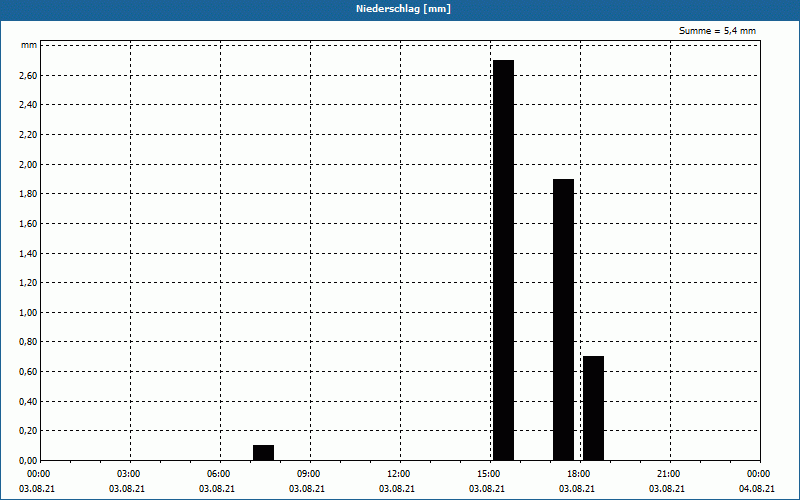Viewport: 800px width, 500px height.
Task: Click the 0,60 y-axis value
Action: 28,371
